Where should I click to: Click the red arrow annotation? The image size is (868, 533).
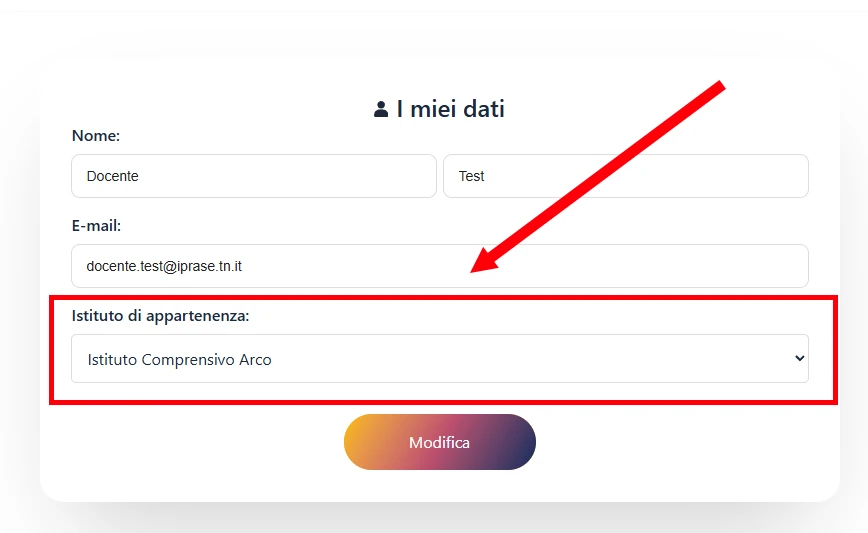pos(600,176)
